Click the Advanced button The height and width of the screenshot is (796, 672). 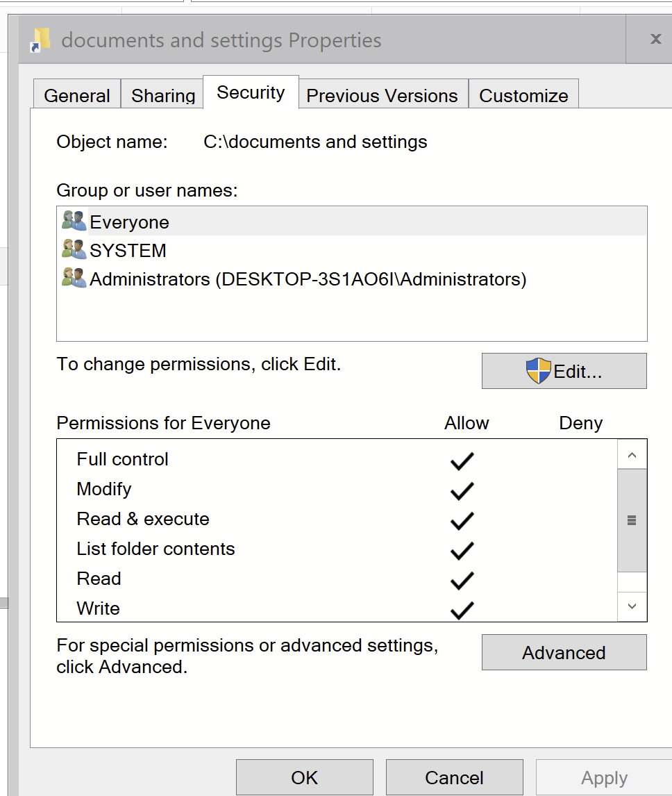564,653
